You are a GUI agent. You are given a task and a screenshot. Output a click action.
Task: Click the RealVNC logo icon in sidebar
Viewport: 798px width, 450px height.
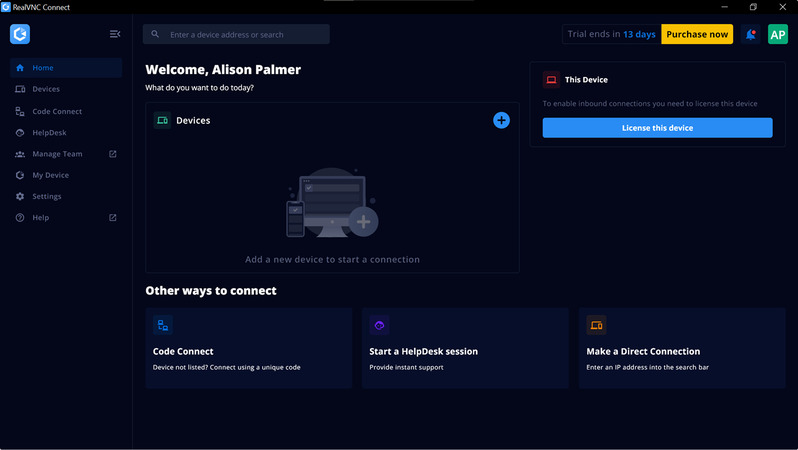tap(20, 34)
